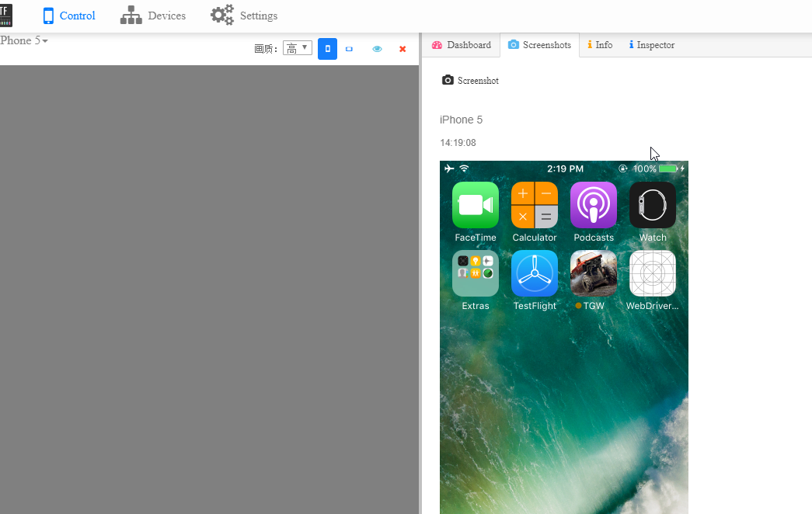Viewport: 812px width, 514px height.
Task: Click the Podcasts app icon
Action: 594,205
